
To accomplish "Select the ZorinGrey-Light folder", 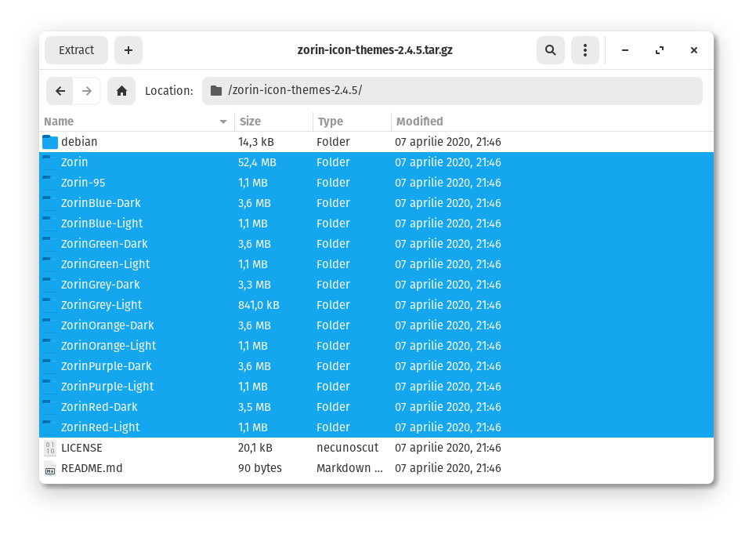I will pyautogui.click(x=376, y=305).
